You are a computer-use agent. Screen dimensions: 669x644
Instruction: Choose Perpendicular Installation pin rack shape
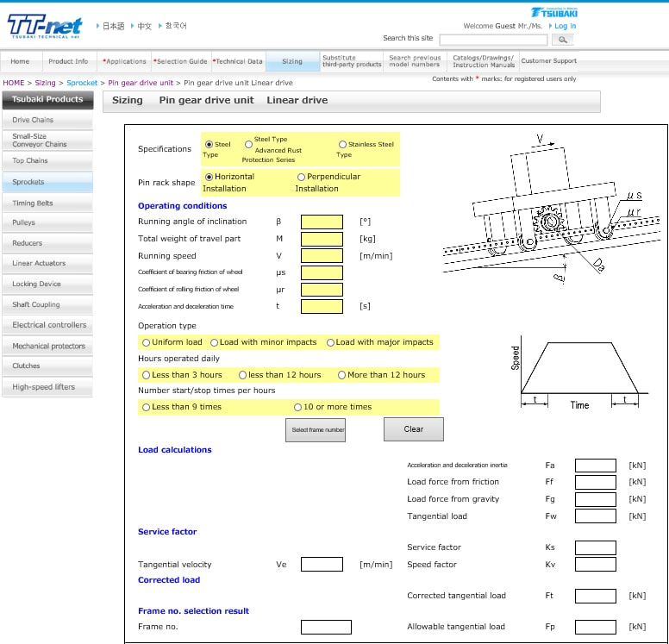tap(301, 177)
